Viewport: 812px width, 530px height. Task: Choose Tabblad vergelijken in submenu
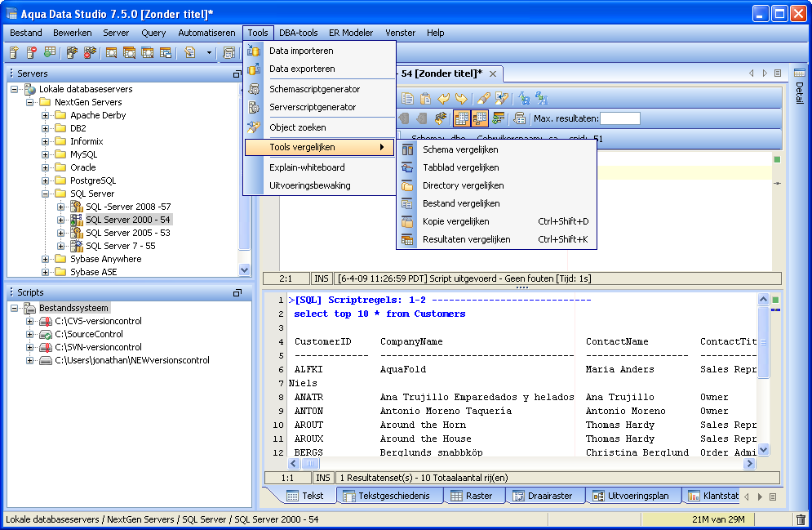point(496,167)
